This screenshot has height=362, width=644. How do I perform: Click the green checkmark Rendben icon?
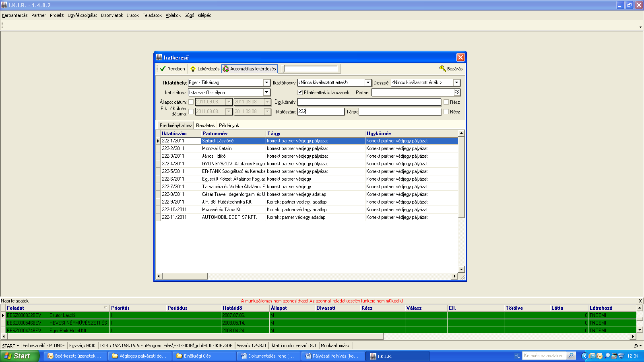pyautogui.click(x=163, y=69)
